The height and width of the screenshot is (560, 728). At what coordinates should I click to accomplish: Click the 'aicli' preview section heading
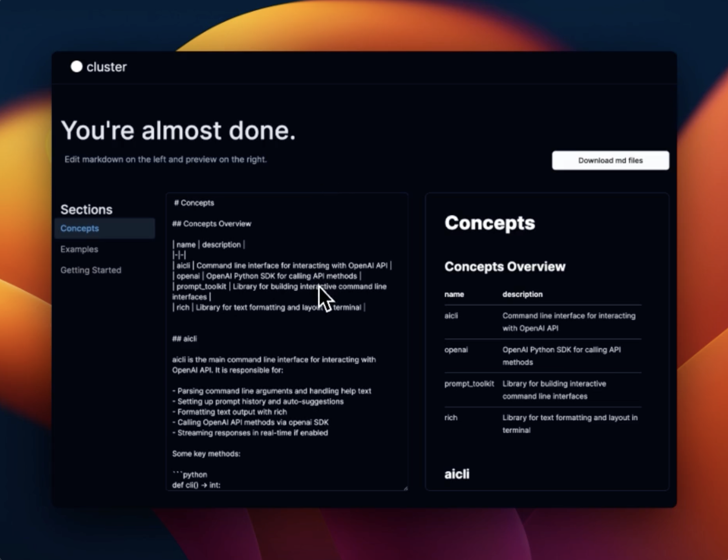(x=457, y=474)
